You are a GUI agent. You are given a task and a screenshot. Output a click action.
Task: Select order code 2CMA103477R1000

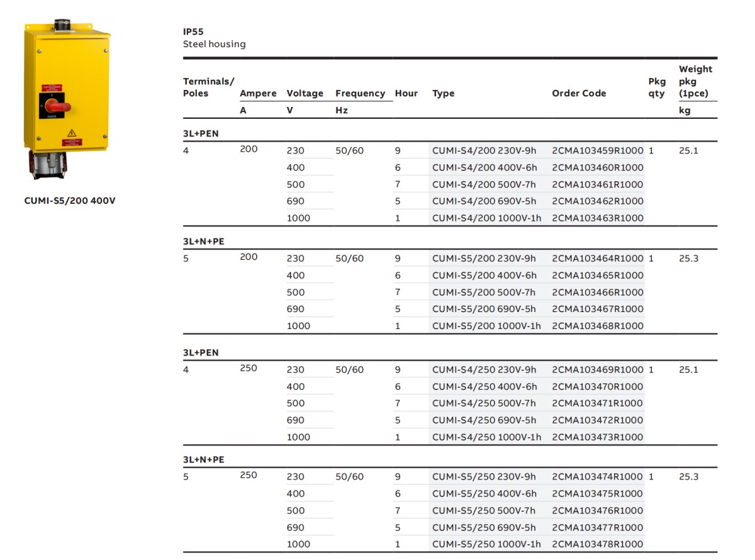(x=598, y=528)
